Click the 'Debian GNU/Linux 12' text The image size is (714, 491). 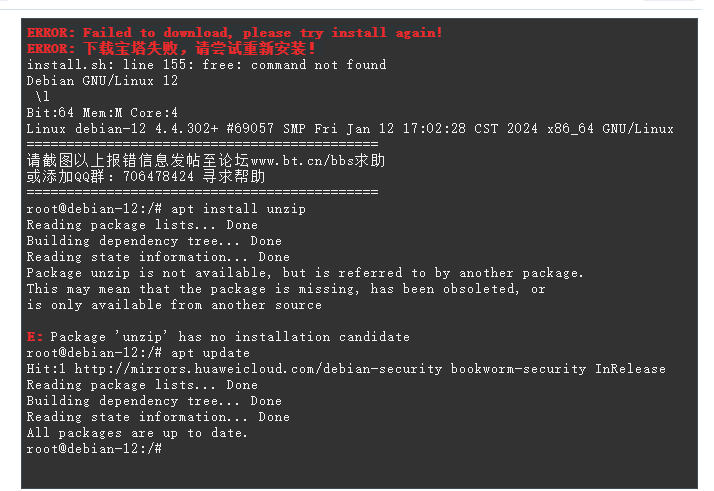coord(102,81)
